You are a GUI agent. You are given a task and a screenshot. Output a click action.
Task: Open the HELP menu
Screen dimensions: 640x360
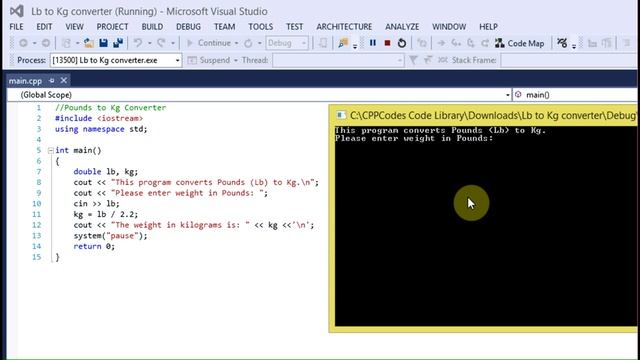(x=488, y=27)
